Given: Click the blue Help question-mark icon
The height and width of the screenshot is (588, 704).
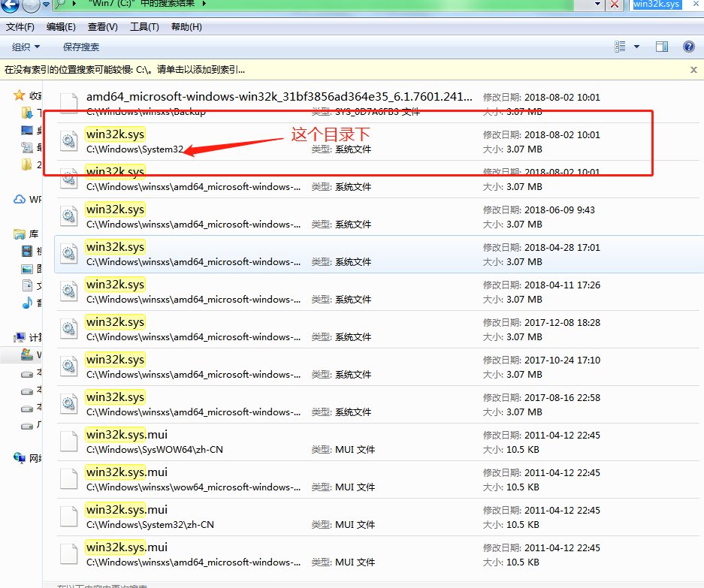Looking at the screenshot, I should [x=688, y=46].
